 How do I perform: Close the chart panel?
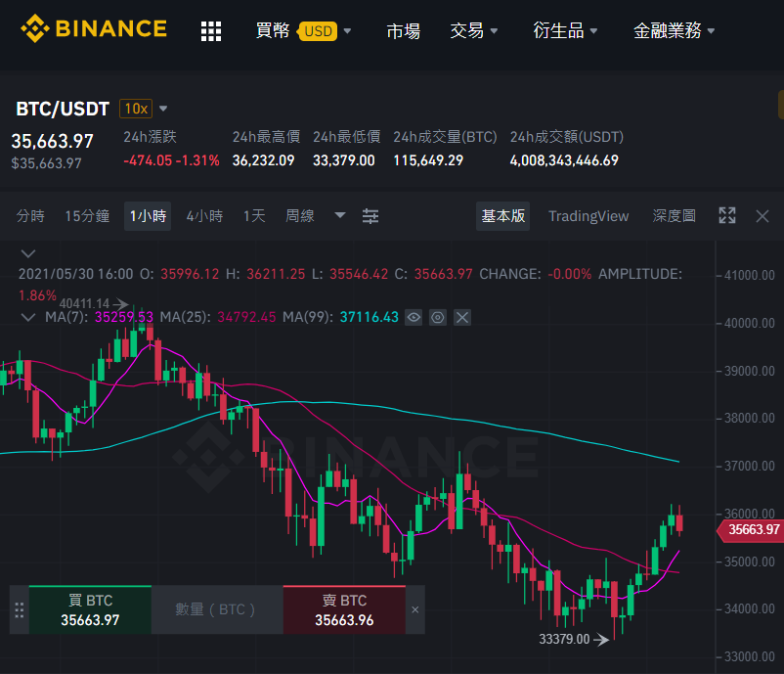tap(762, 216)
